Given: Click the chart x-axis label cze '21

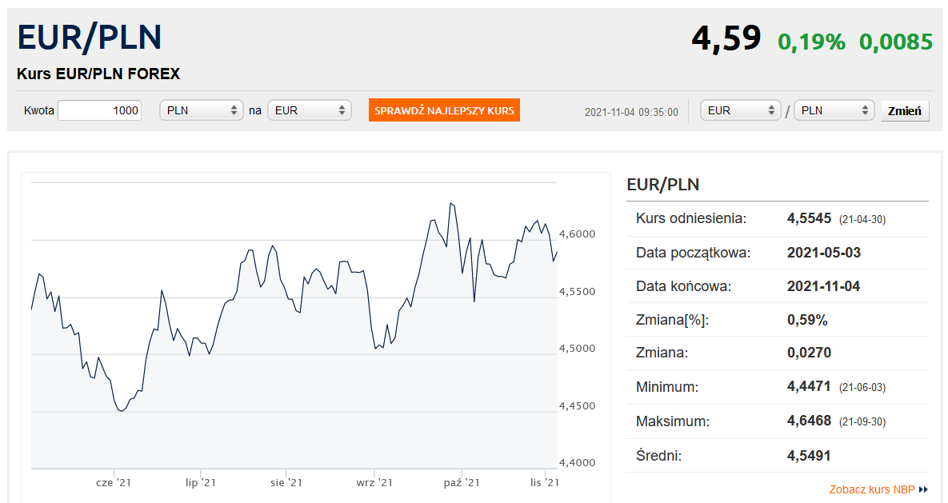Looking at the screenshot, I should click(x=114, y=482).
